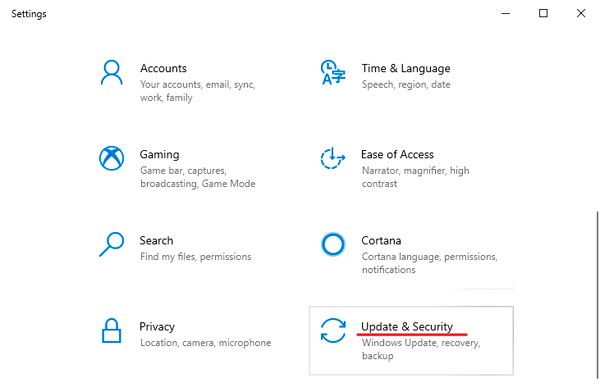Click 'Find my files, permissions' description
Screen dimensions: 600x392
coord(196,256)
